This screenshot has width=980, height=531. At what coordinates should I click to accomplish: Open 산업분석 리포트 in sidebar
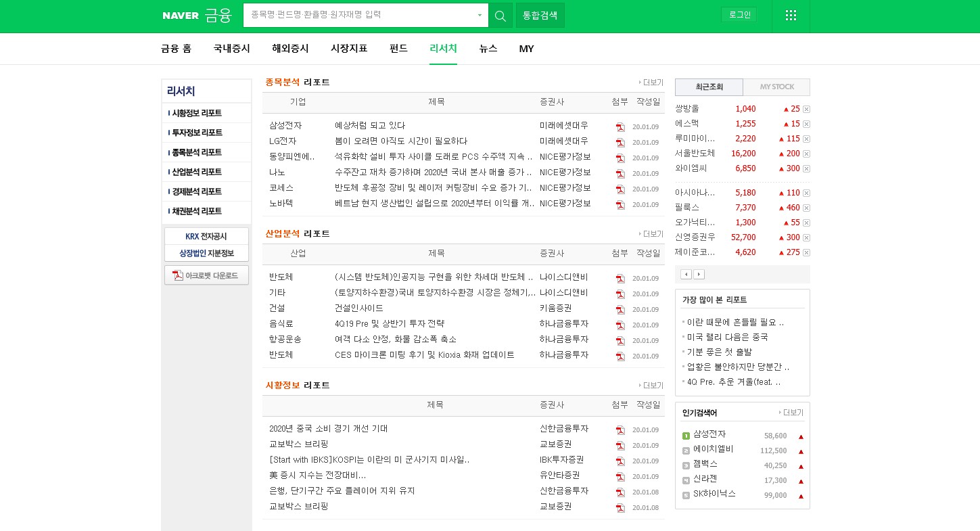tap(197, 172)
